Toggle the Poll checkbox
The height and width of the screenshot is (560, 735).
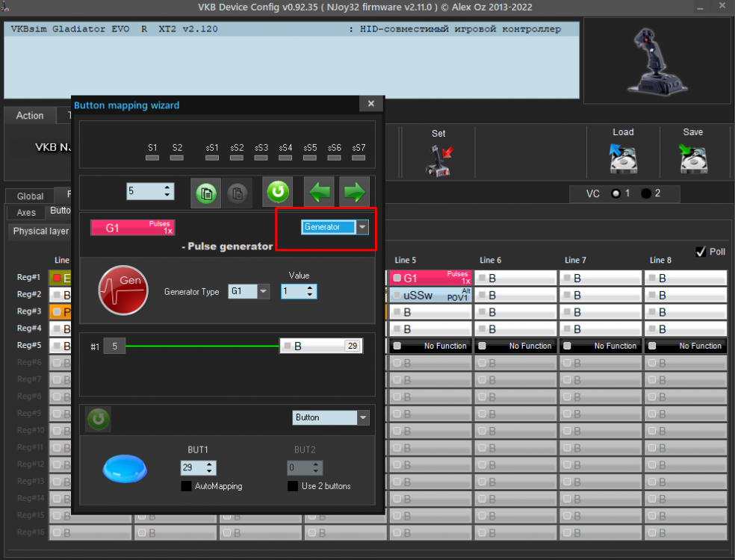click(x=701, y=252)
